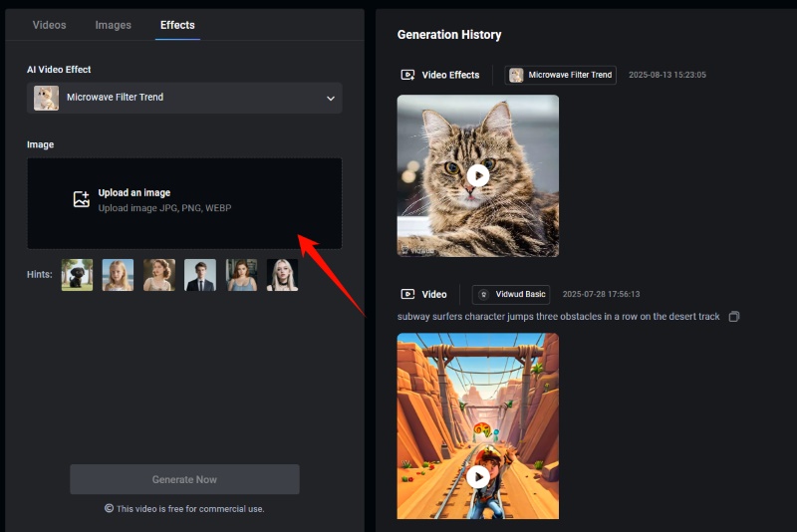This screenshot has height=532, width=797.
Task: Play the cat video in history
Action: point(478,175)
